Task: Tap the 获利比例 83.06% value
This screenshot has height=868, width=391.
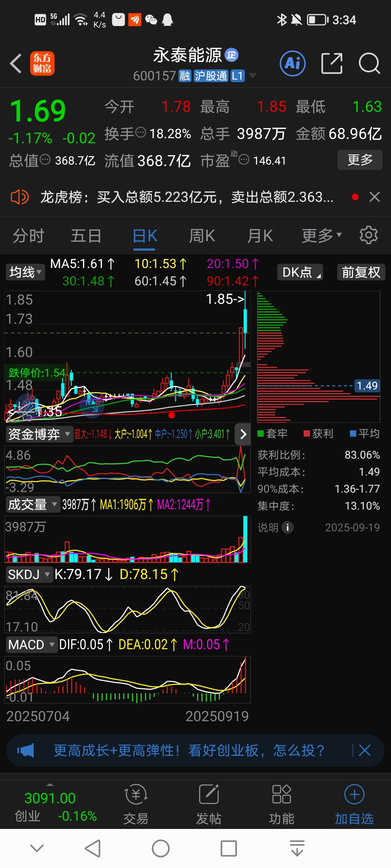Action: pyautogui.click(x=362, y=455)
